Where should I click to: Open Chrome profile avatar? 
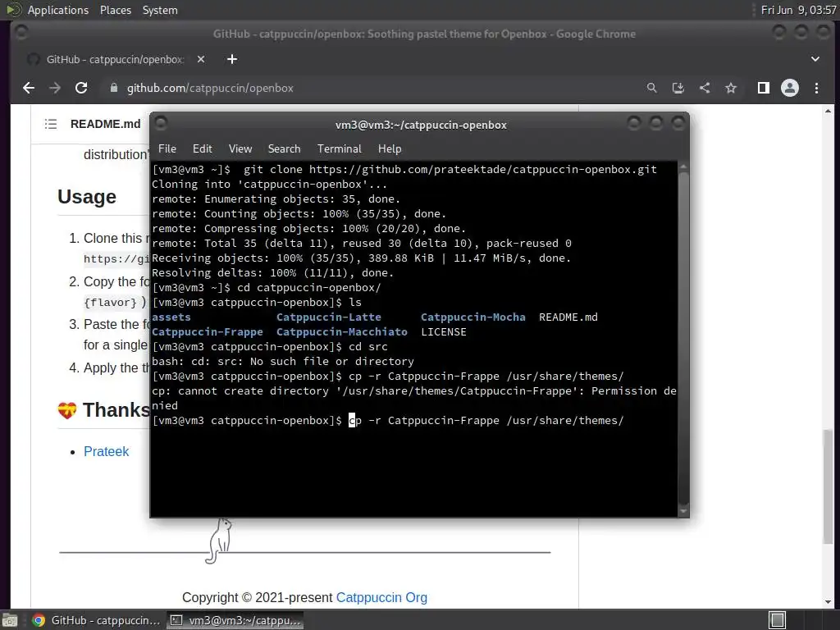pos(790,88)
